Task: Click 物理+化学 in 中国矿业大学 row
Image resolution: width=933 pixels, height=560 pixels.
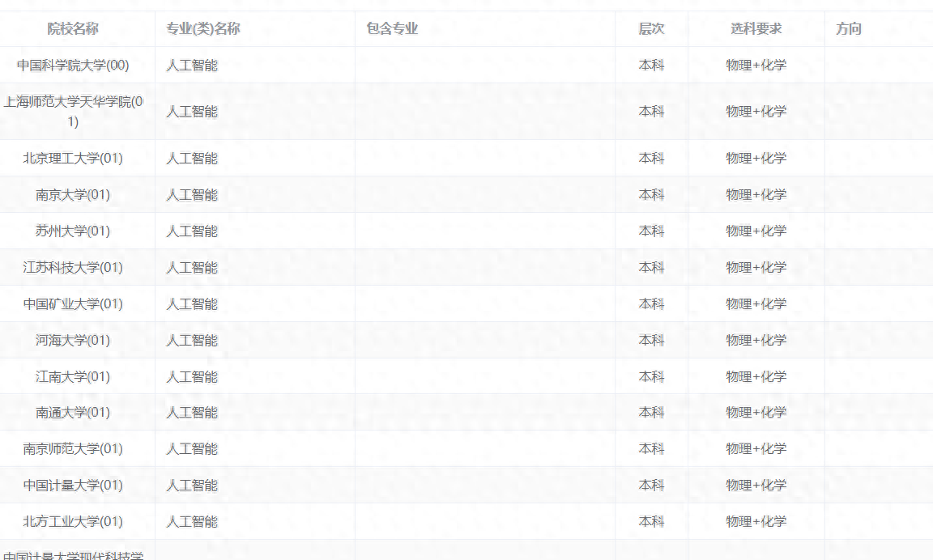Action: pos(756,304)
